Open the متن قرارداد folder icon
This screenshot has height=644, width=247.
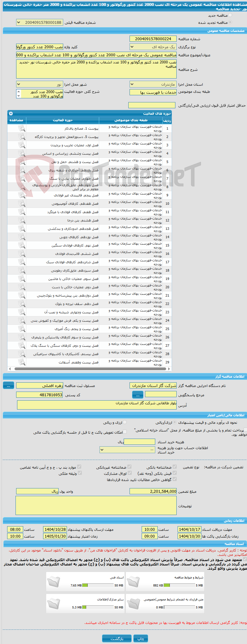133,603
